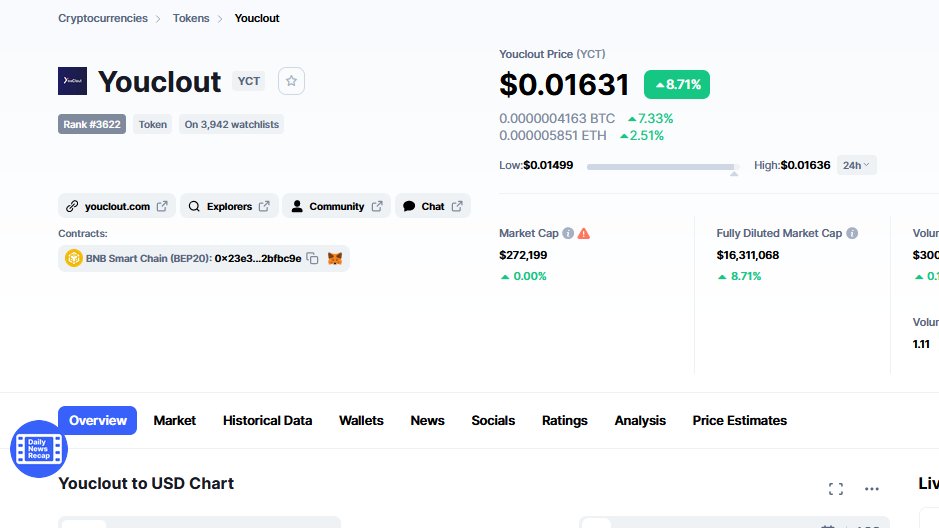This screenshot has width=939, height=528.
Task: Change the 24h price range dropdown
Action: coord(856,165)
